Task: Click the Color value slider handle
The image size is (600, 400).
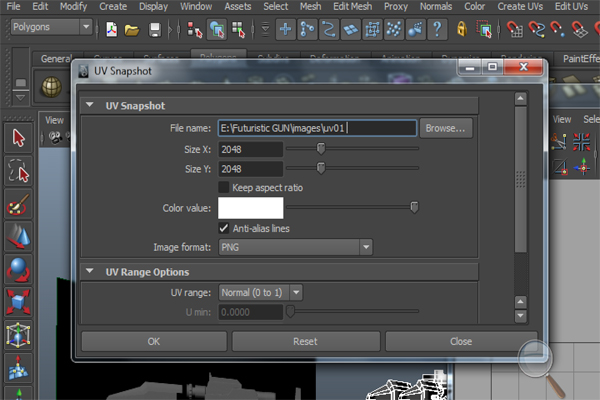Action: (x=414, y=207)
